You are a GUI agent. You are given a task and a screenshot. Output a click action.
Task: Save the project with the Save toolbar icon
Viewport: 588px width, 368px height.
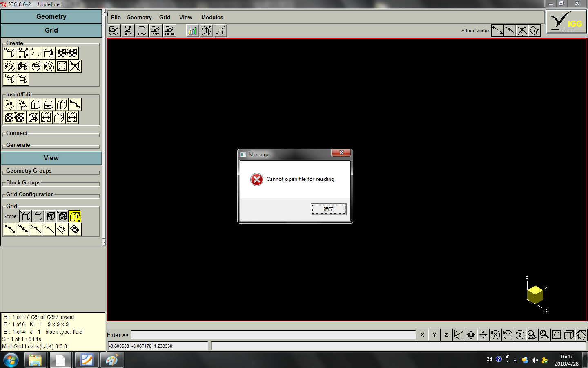click(128, 30)
